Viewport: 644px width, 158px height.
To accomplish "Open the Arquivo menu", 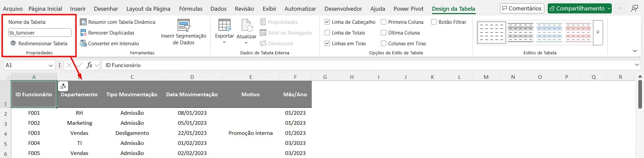I will click(x=13, y=9).
